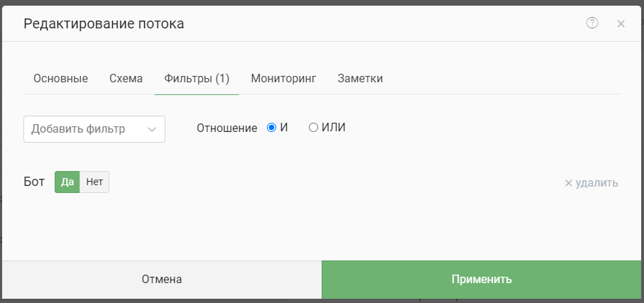Set the Бот filter to Да
644x303 pixels.
[67, 182]
